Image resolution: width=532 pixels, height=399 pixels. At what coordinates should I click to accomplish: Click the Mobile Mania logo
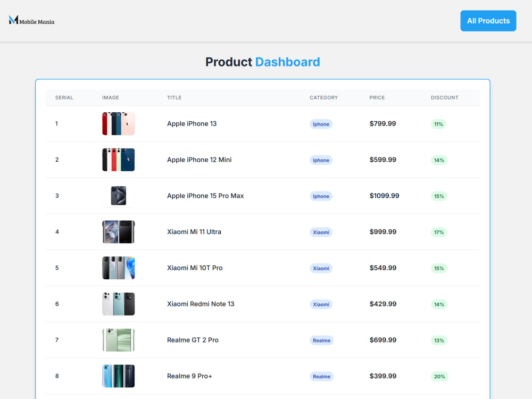pos(31,20)
